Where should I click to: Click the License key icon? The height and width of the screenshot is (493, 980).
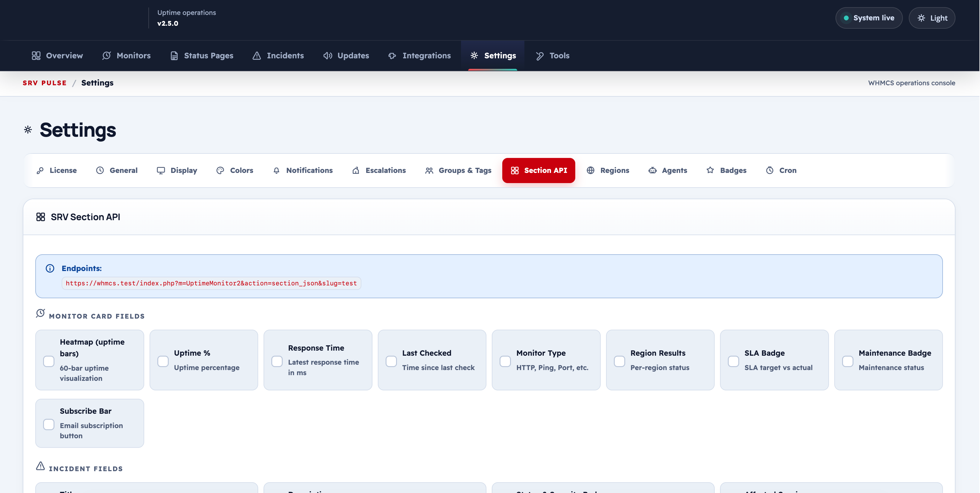pos(40,171)
